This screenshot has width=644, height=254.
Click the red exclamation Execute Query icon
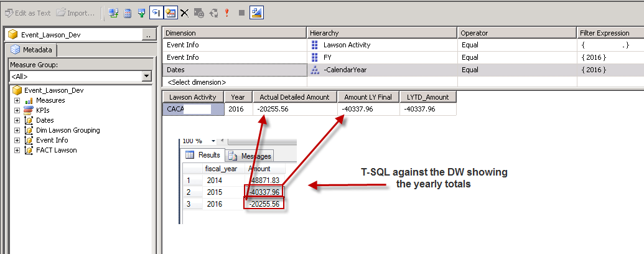tap(228, 12)
